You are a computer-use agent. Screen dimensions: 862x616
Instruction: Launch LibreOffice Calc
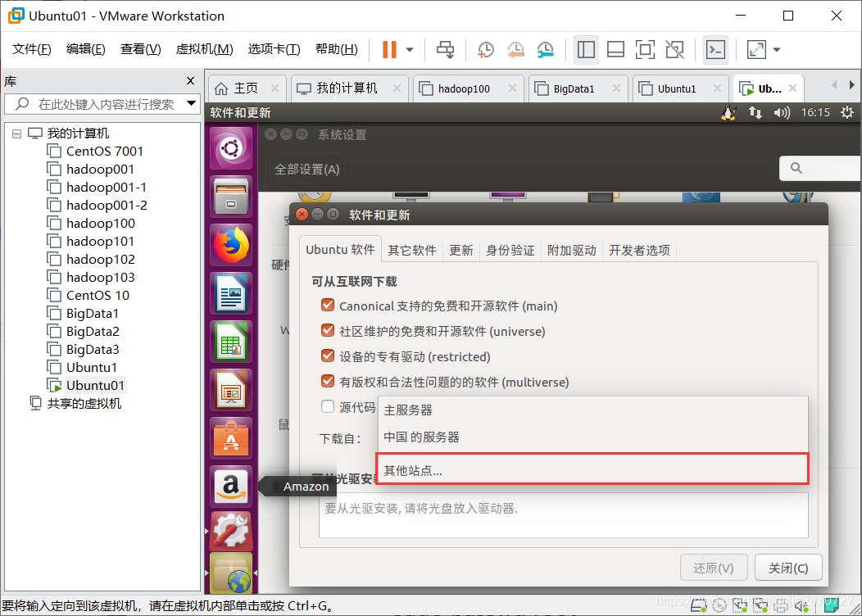click(231, 342)
